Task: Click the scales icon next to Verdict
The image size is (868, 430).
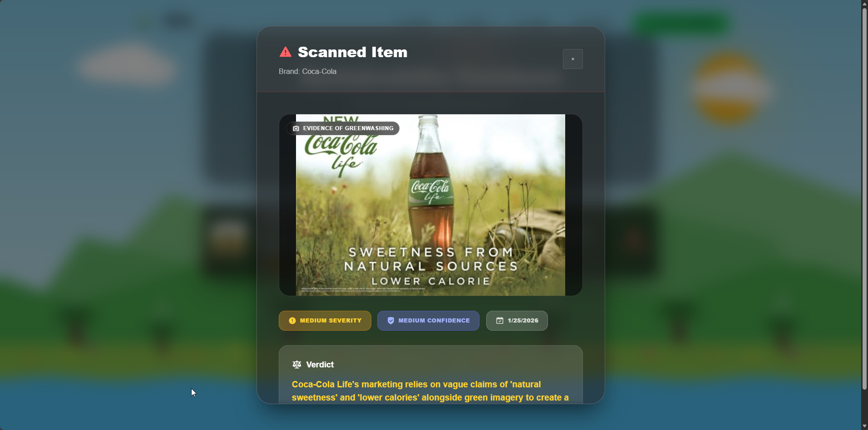Action: [297, 364]
